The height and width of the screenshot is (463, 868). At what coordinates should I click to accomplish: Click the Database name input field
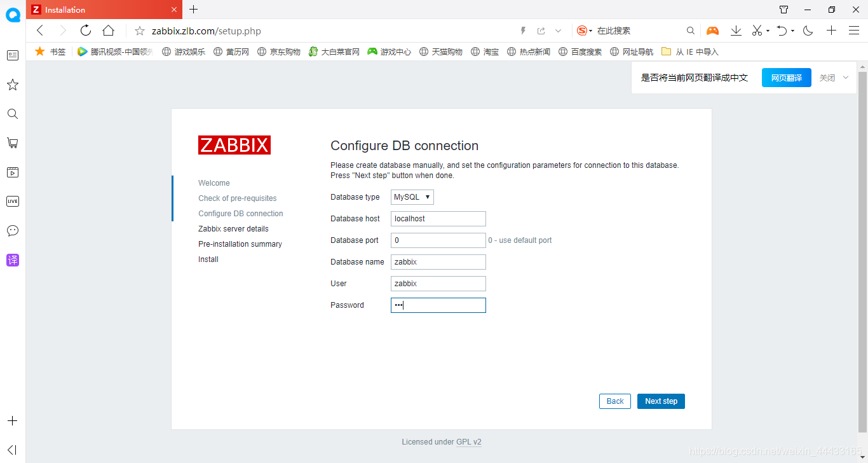point(438,262)
